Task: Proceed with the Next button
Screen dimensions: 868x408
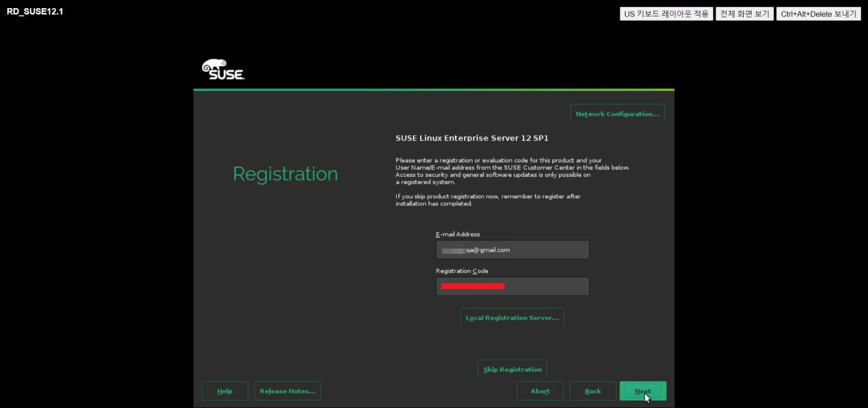Action: (x=643, y=391)
